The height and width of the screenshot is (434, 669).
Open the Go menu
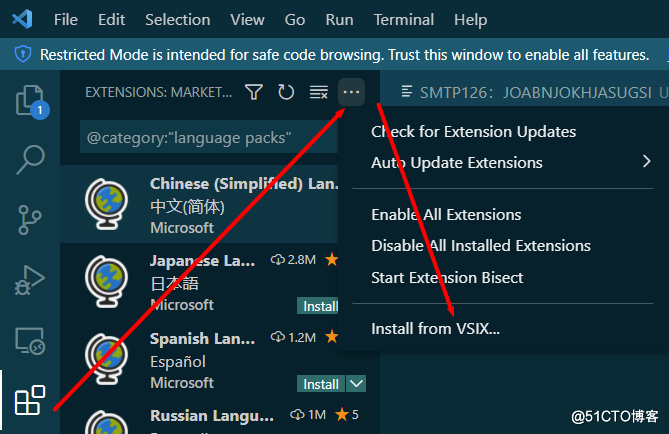(295, 20)
